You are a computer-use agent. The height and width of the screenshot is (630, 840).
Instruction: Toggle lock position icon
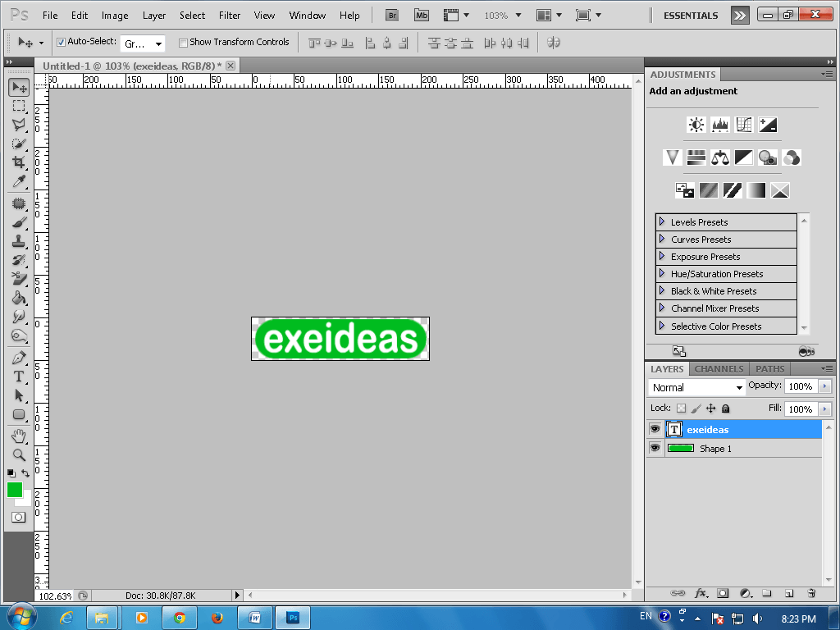[x=711, y=409]
